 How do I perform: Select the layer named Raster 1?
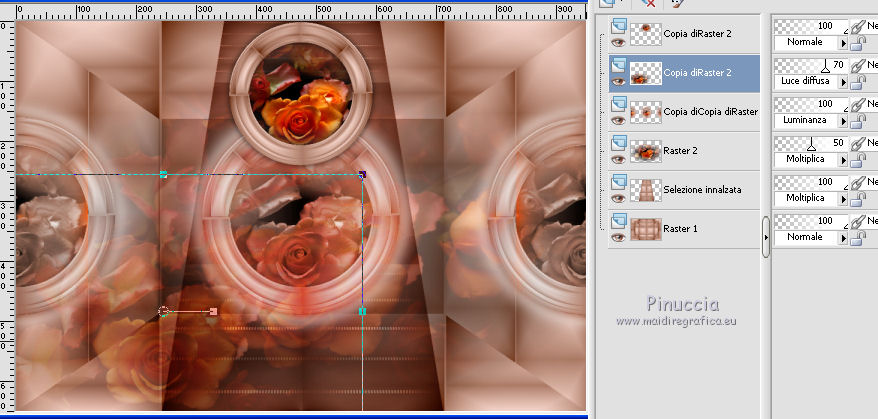(x=680, y=229)
